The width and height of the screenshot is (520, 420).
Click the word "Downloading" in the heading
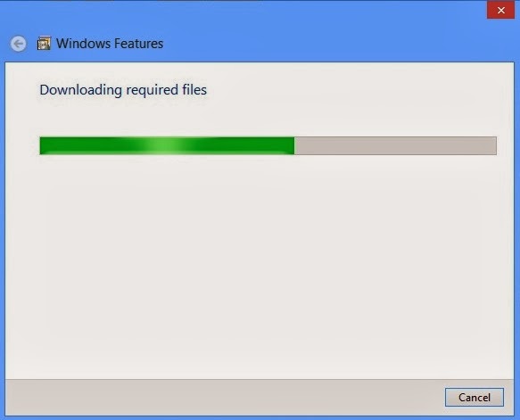81,90
